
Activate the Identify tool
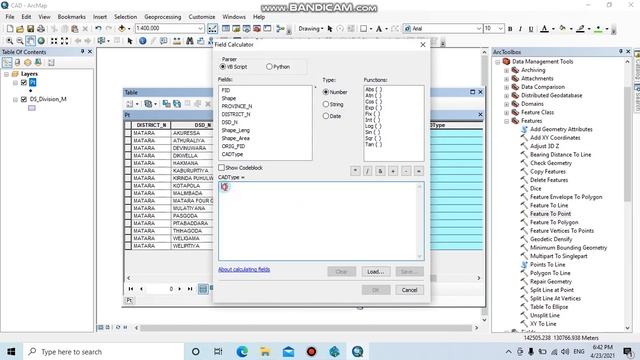(142, 41)
